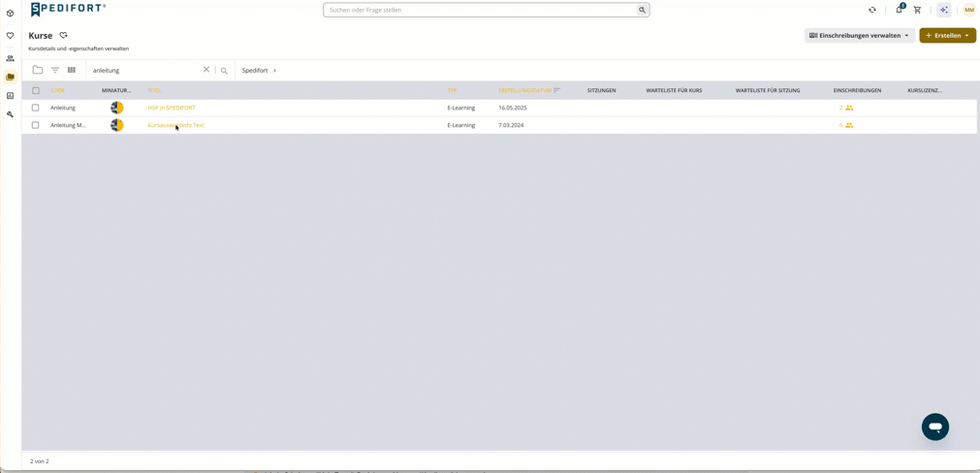This screenshot has width=980, height=473.
Task: Open the MM user avatar menu
Action: point(968,10)
